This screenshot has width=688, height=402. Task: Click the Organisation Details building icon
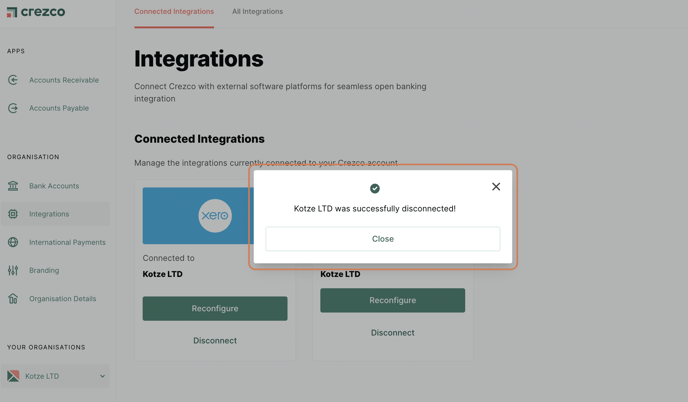tap(13, 298)
